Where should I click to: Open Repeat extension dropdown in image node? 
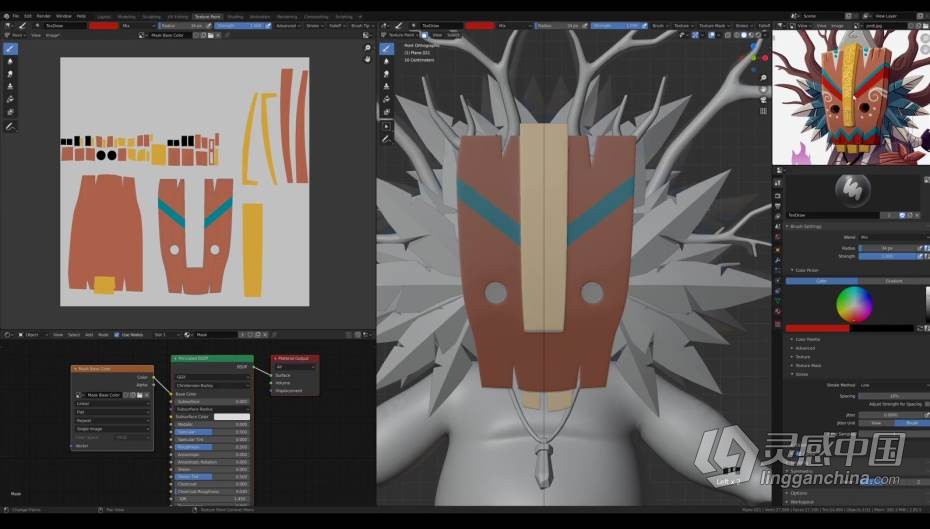coord(112,420)
